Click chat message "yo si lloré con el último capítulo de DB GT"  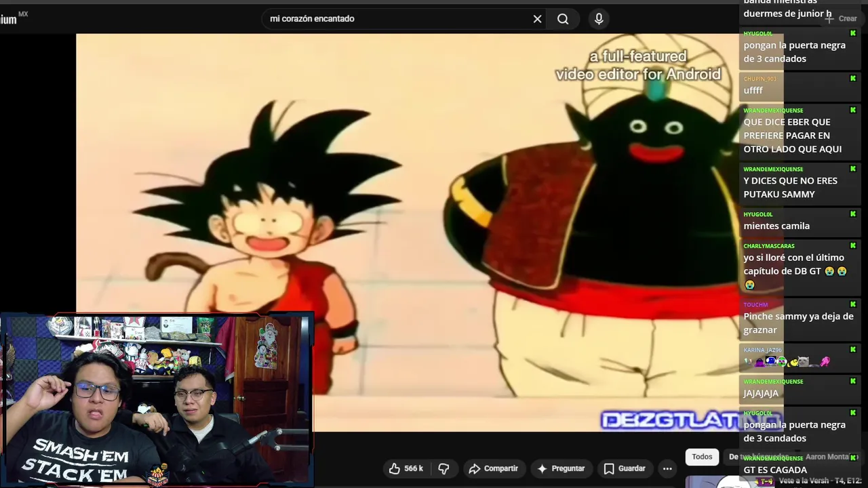point(795,270)
